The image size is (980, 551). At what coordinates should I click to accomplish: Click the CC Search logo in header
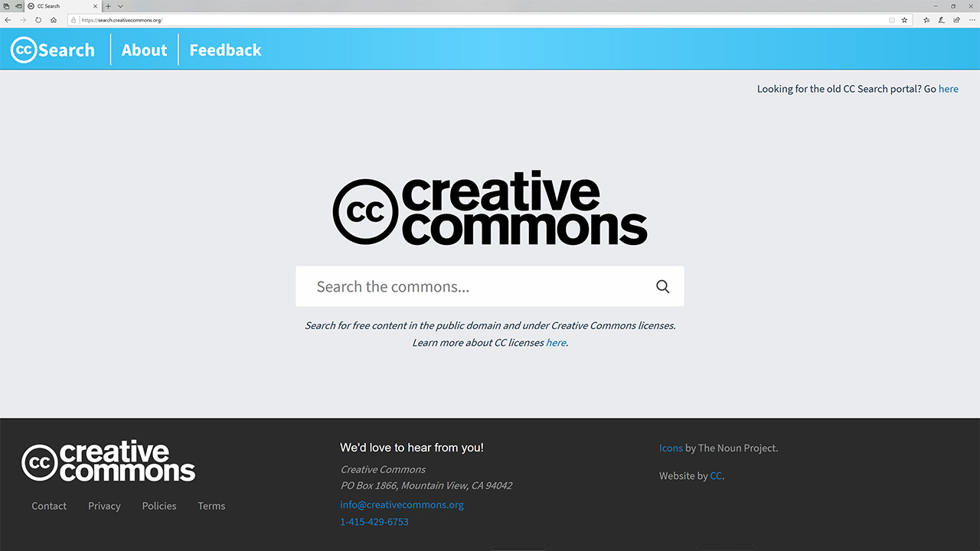coord(53,50)
